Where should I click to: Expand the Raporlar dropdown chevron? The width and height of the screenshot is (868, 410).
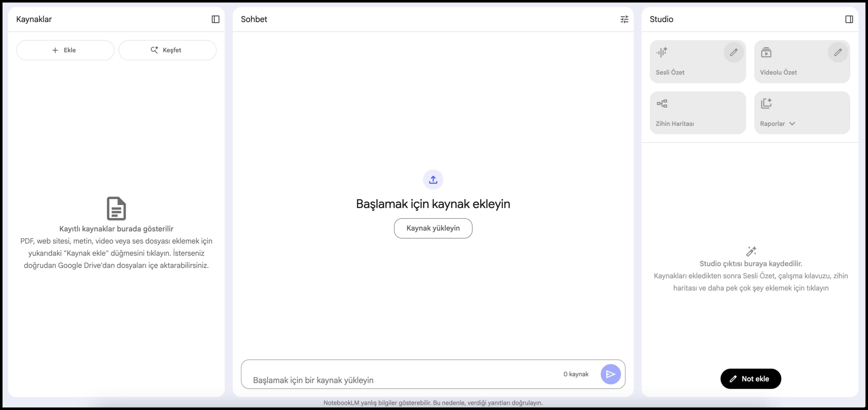[792, 124]
